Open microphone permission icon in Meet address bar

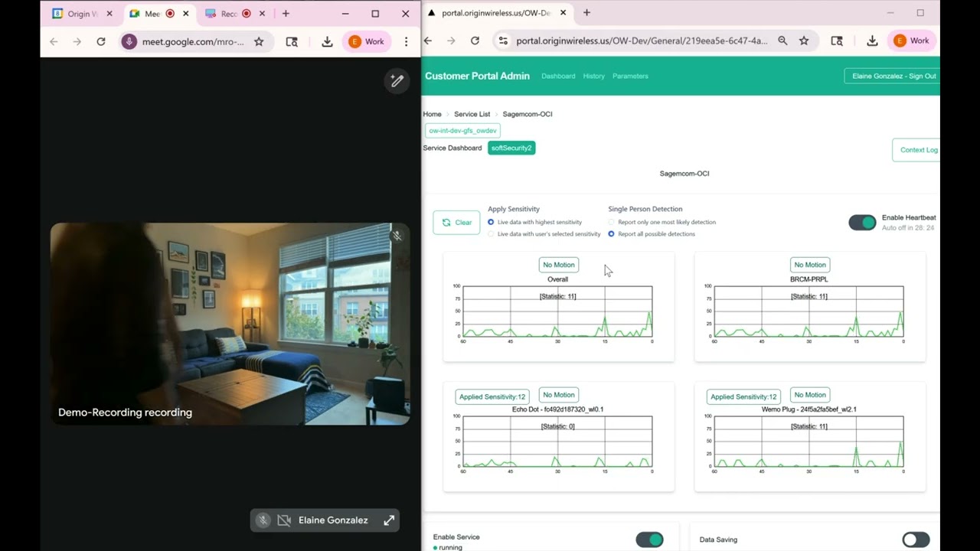(x=129, y=41)
